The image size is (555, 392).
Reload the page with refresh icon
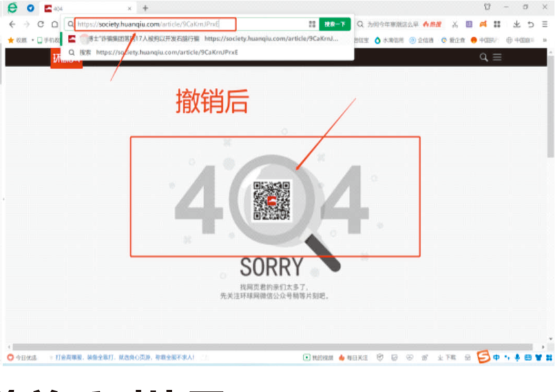(41, 24)
